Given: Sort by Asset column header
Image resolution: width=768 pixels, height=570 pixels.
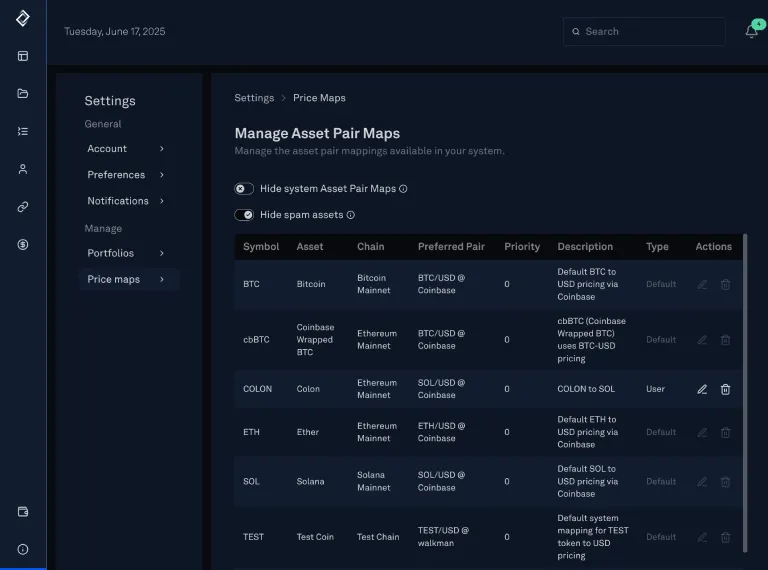Looking at the screenshot, I should point(310,247).
